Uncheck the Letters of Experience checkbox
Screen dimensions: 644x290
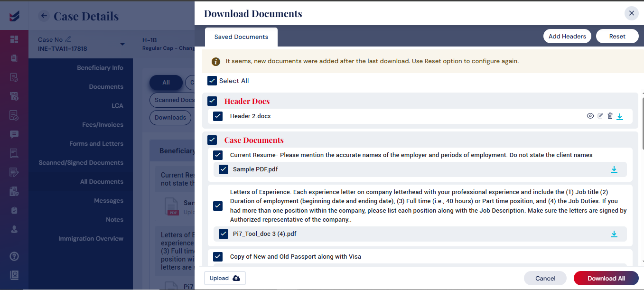[x=218, y=206]
